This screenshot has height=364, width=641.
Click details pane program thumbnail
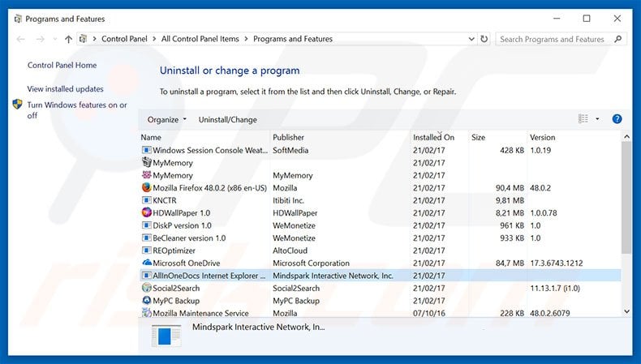coord(166,336)
